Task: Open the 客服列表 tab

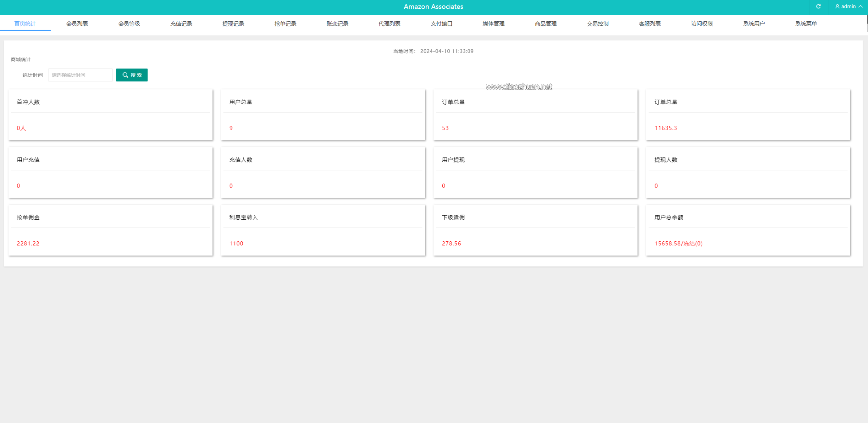Action: 650,24
